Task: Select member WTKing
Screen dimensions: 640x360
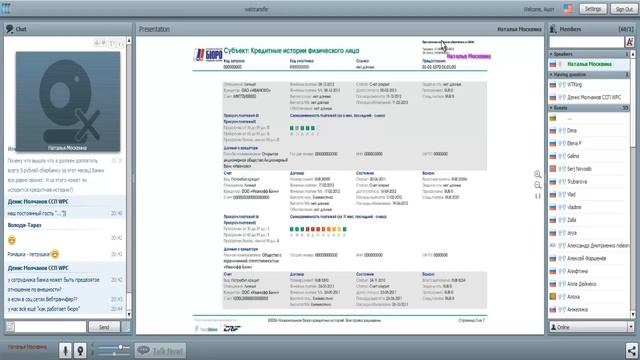Action: point(589,85)
